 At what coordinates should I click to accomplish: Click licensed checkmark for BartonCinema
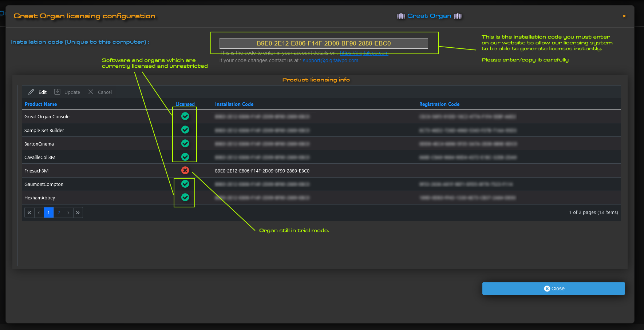point(185,143)
